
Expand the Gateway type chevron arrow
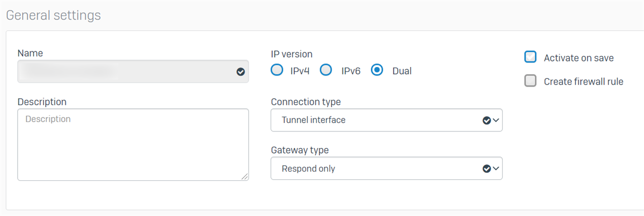pyautogui.click(x=496, y=169)
